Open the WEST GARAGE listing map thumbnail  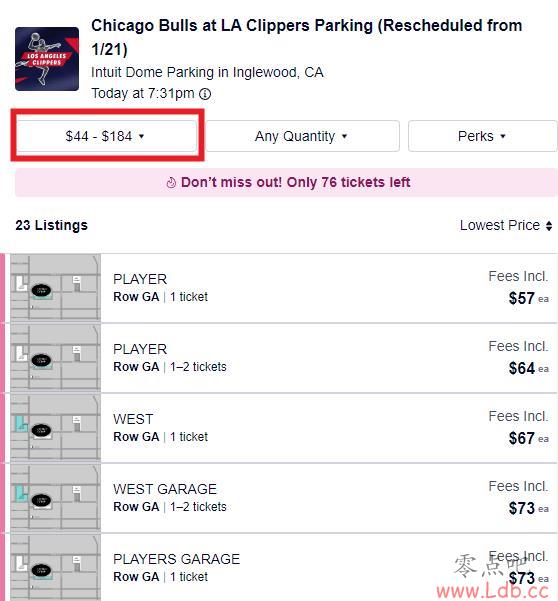pyautogui.click(x=55, y=498)
